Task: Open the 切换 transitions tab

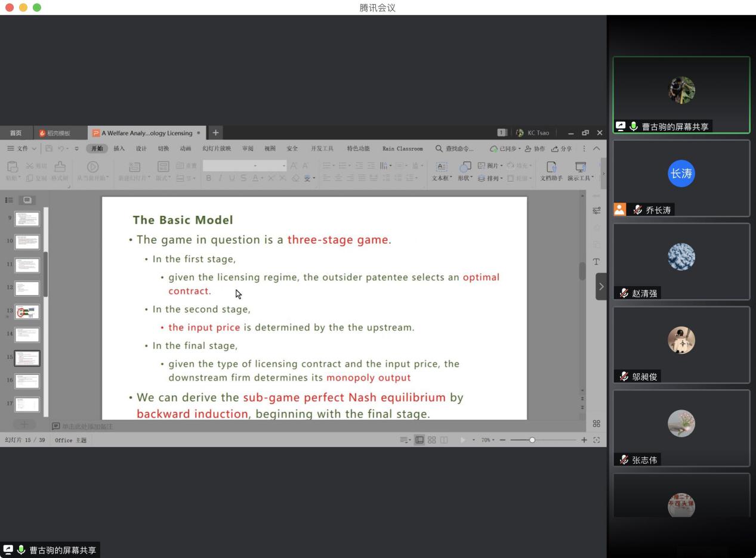Action: (163, 148)
